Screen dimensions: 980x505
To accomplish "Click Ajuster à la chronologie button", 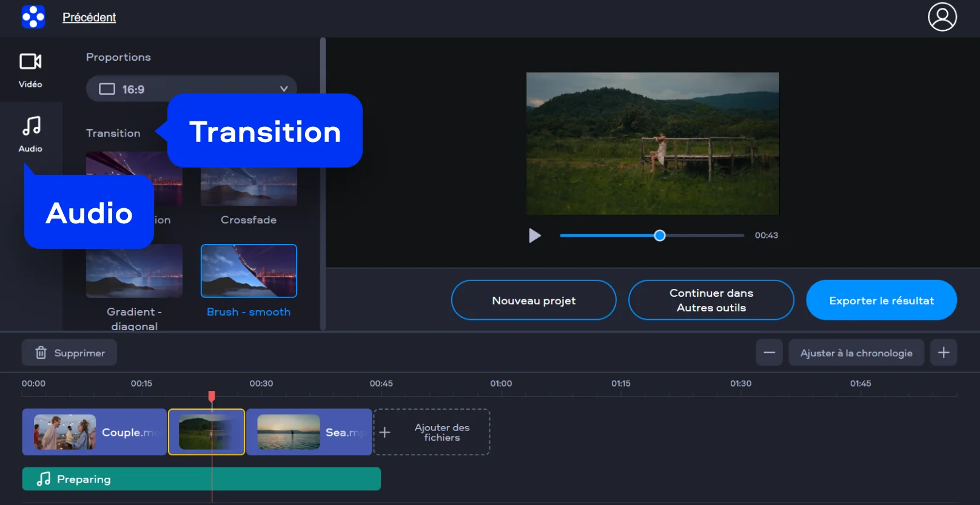I will pyautogui.click(x=856, y=353).
